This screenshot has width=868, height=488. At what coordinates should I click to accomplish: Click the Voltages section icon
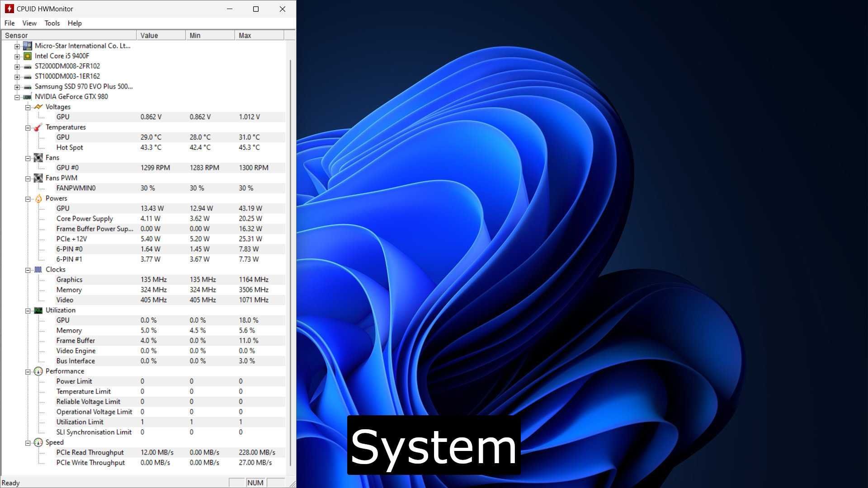[x=39, y=107]
